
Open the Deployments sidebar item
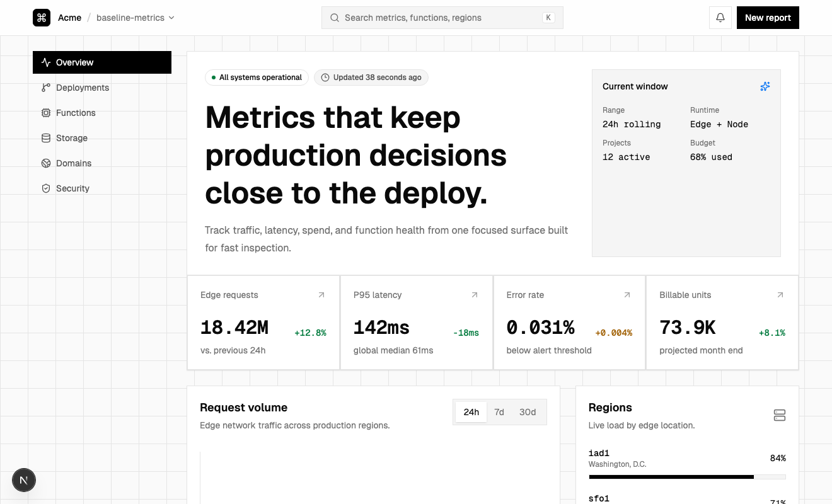point(82,88)
